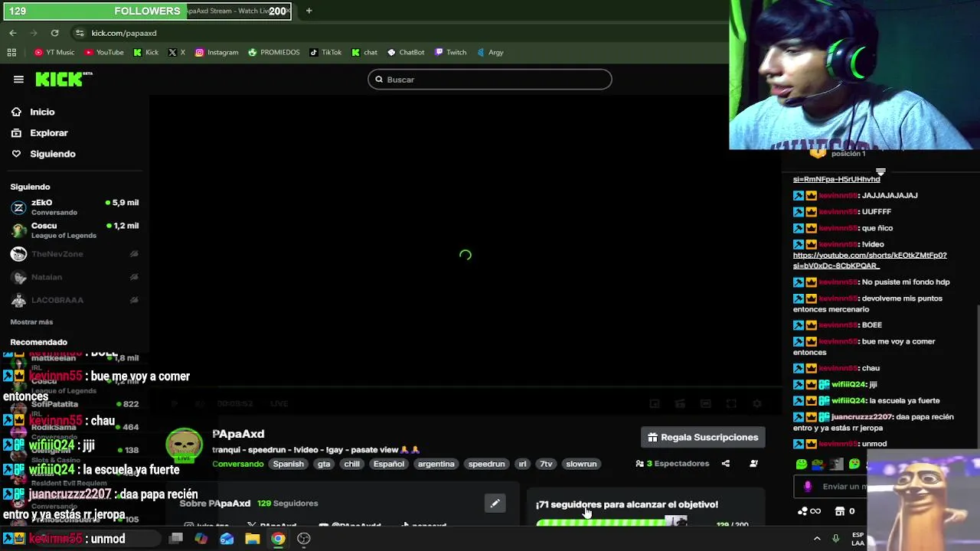
Task: Open Outlook mail in taskbar
Action: pyautogui.click(x=227, y=539)
